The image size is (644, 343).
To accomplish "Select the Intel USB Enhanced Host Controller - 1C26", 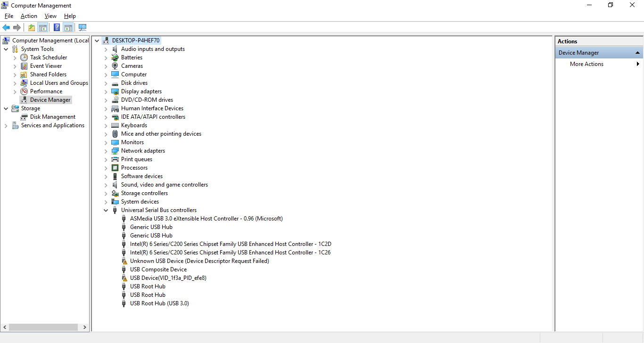I will pos(230,253).
